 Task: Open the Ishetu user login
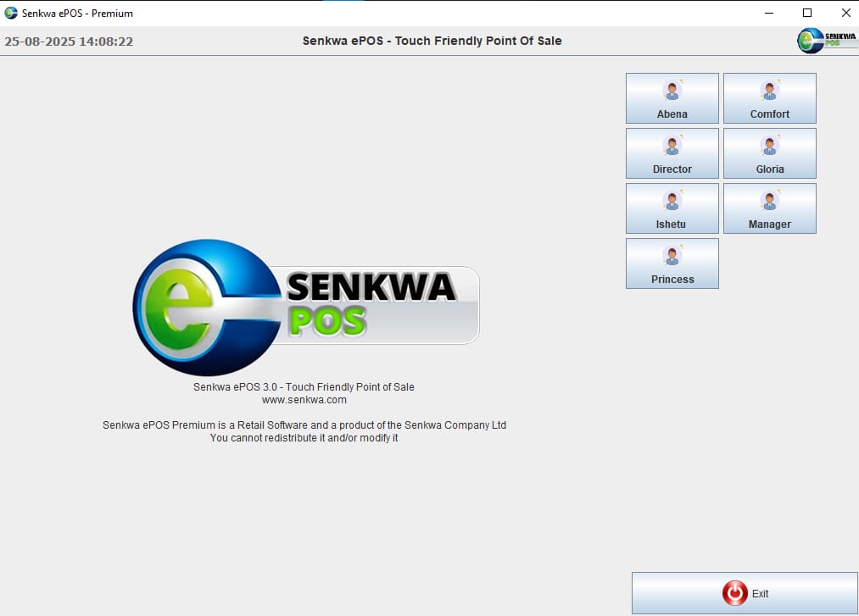[x=672, y=208]
